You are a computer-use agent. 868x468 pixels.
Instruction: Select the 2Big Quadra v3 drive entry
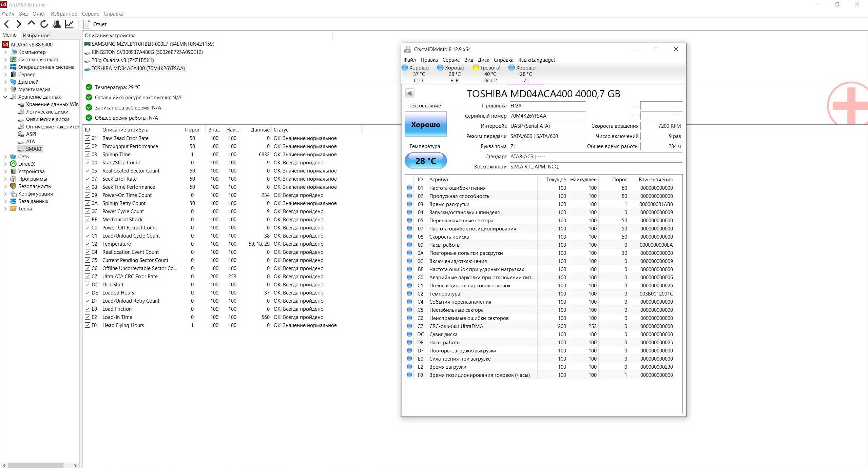pos(119,60)
